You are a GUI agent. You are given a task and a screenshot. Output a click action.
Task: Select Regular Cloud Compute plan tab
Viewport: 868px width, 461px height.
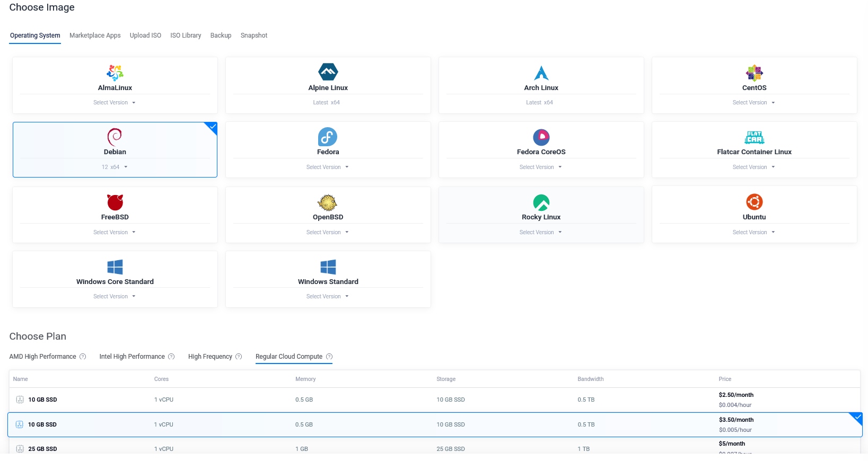click(289, 357)
